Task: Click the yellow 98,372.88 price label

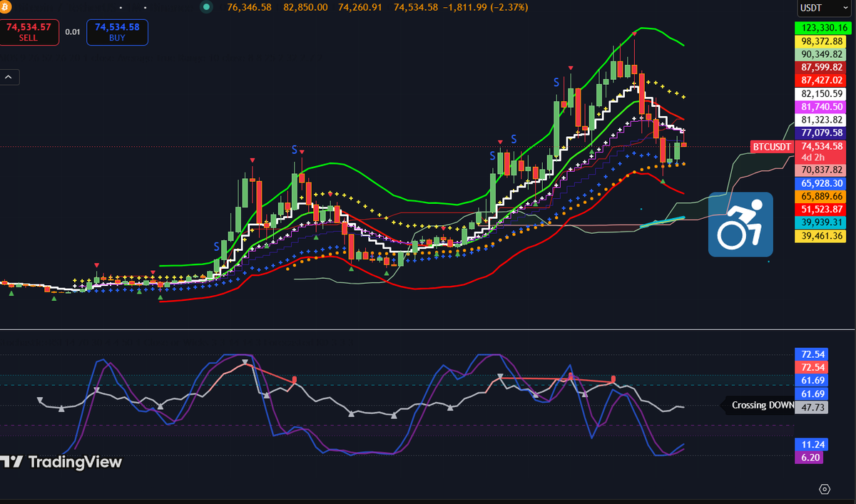Action: tap(822, 41)
